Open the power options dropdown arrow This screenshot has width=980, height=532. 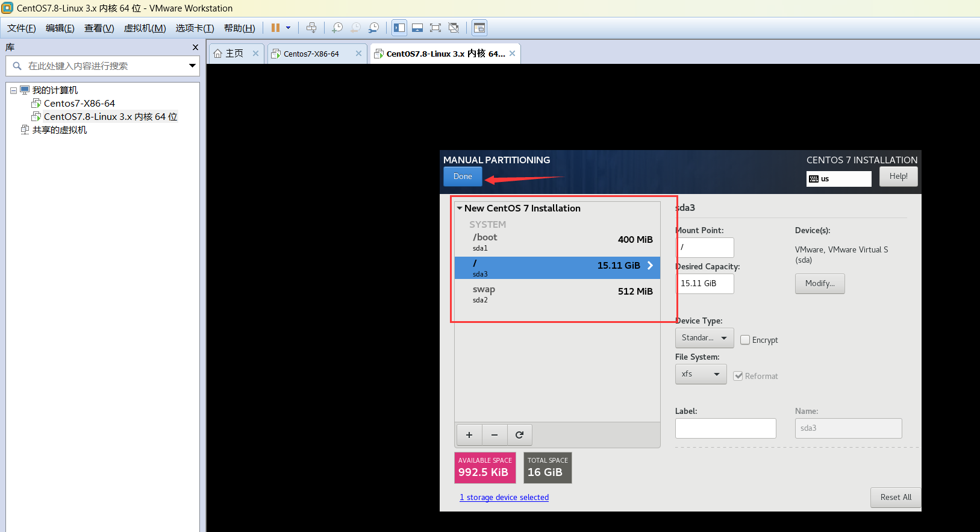[289, 28]
